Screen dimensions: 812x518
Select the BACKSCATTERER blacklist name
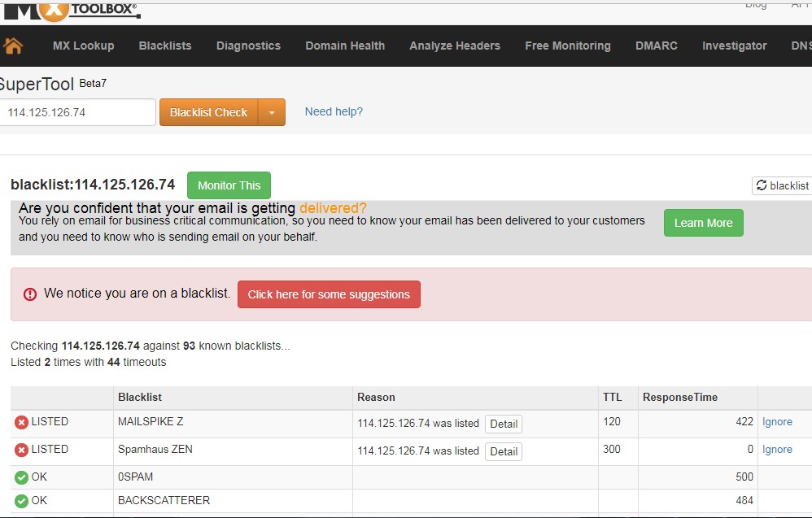(x=164, y=500)
